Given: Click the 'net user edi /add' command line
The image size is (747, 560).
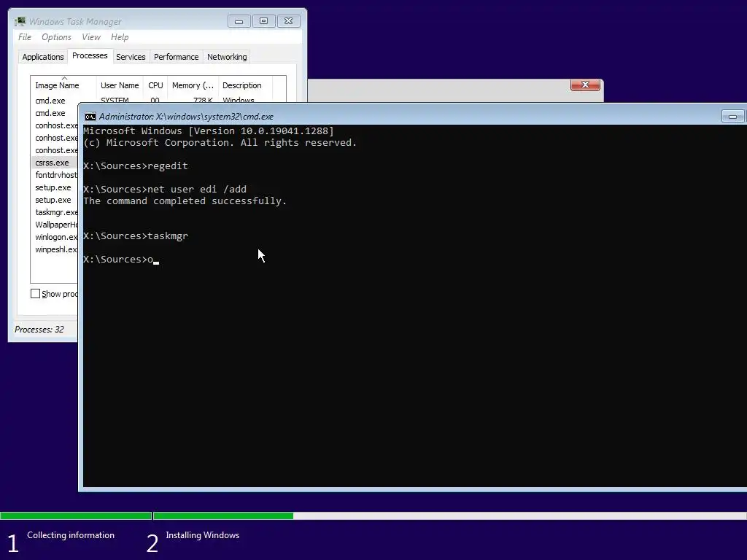Looking at the screenshot, I should click(165, 189).
